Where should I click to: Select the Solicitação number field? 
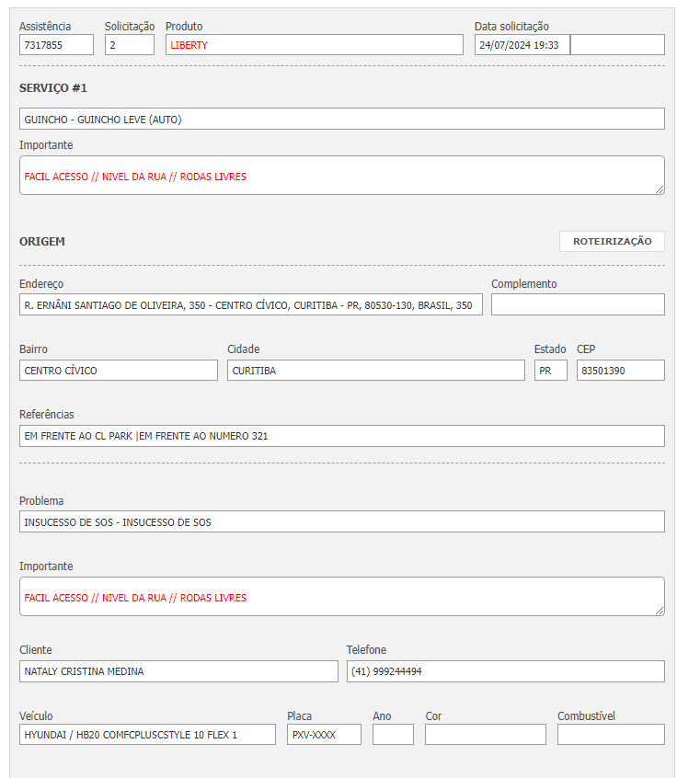(129, 45)
